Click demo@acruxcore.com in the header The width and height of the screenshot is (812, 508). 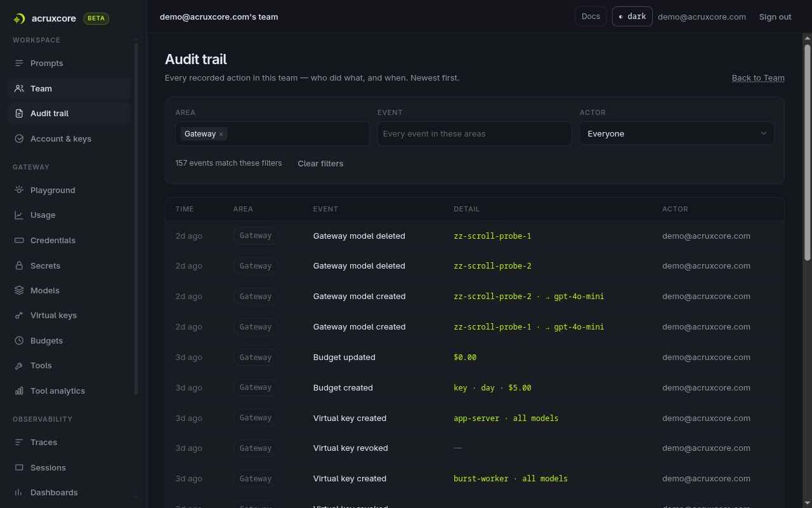702,17
